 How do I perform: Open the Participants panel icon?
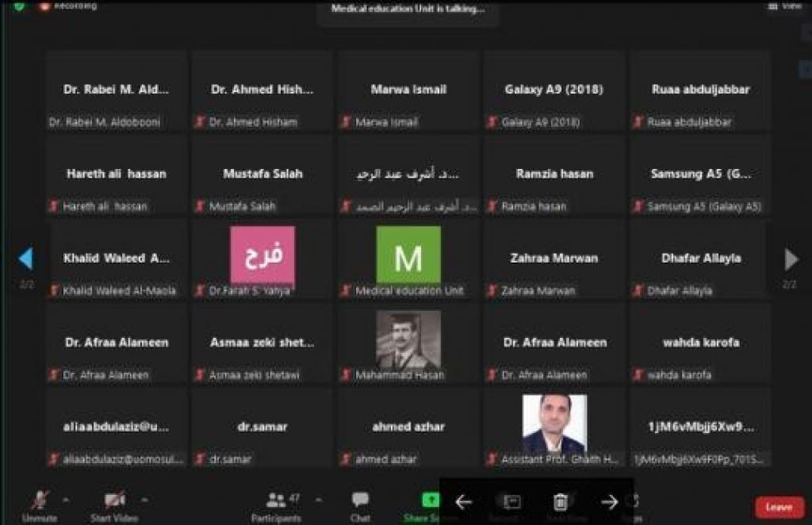pos(275,500)
